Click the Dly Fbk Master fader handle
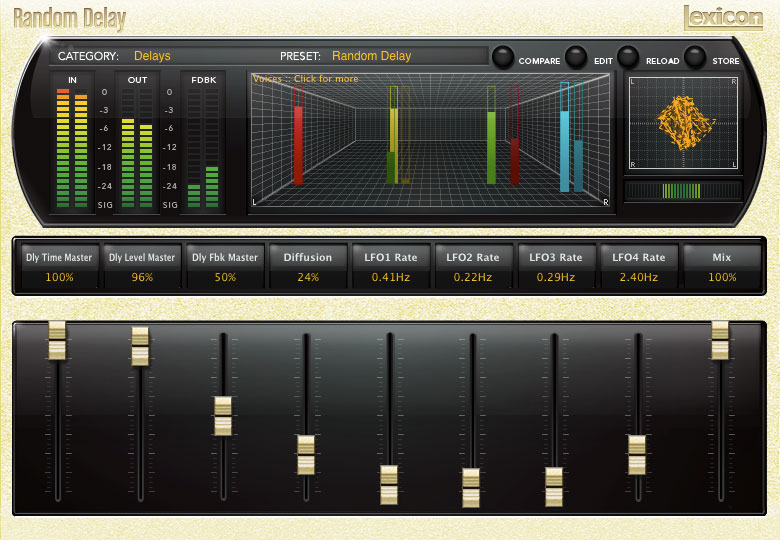 [223, 415]
